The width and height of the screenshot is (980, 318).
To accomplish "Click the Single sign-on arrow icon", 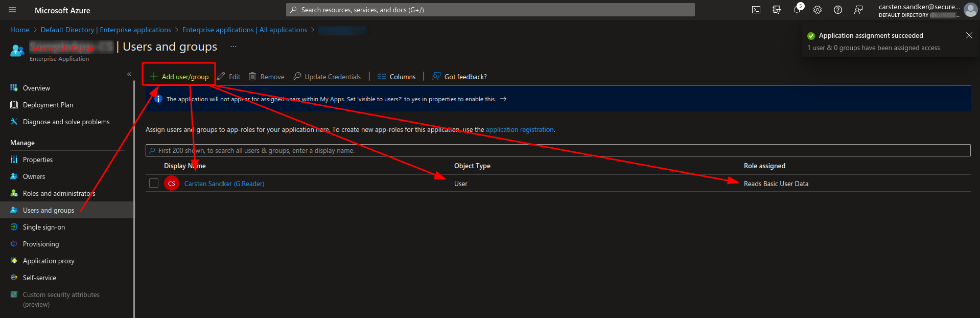I will tap(14, 227).
